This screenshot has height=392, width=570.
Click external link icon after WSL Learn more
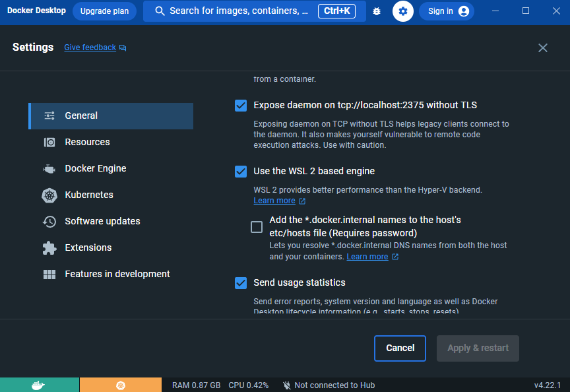click(x=302, y=201)
